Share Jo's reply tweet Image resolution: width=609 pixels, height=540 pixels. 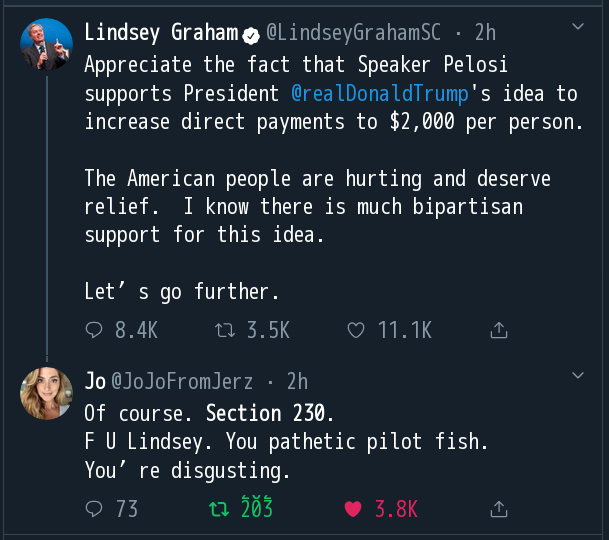[x=498, y=509]
